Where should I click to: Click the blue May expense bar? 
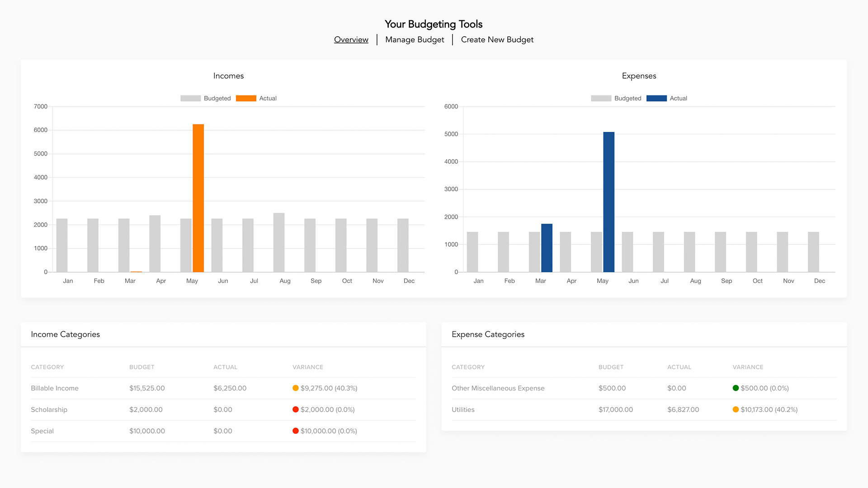609,202
